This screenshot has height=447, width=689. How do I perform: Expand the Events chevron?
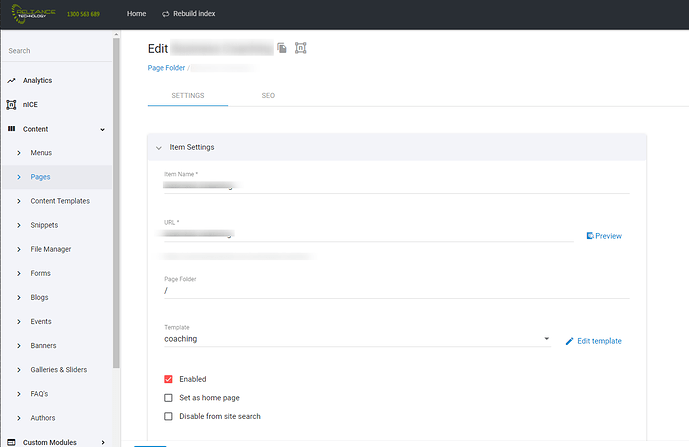(x=19, y=322)
